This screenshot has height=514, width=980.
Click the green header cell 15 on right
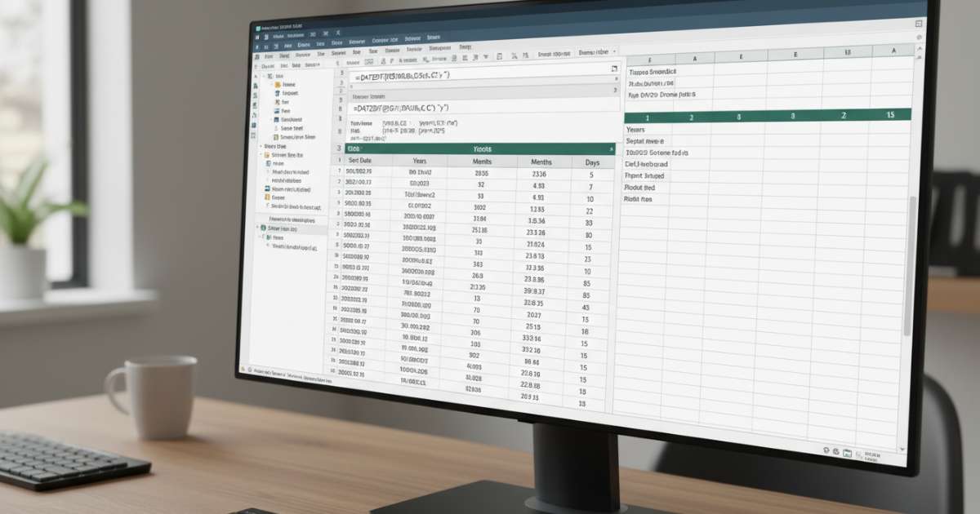[x=890, y=115]
